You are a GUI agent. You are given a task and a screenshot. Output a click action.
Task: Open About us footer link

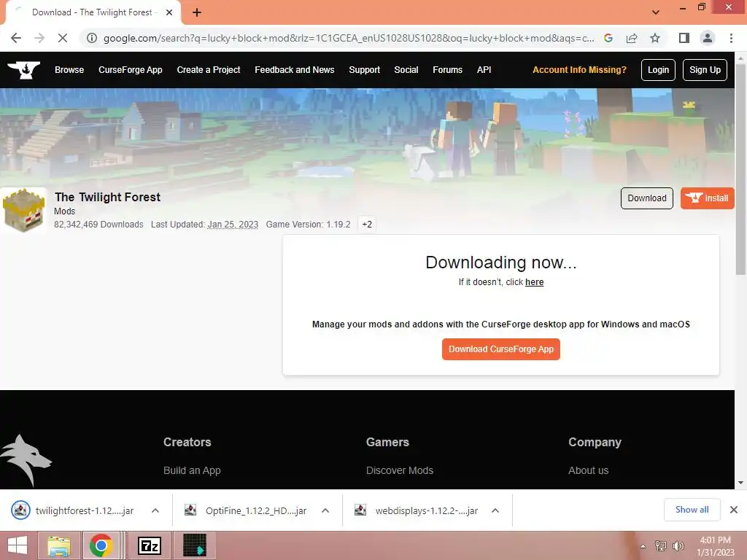coord(589,470)
